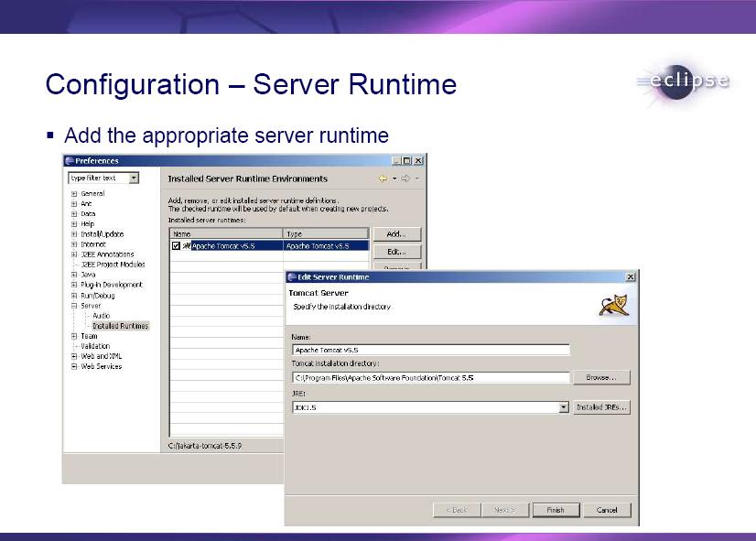Maximize the Preferences window
The width and height of the screenshot is (756, 541).
pos(406,160)
